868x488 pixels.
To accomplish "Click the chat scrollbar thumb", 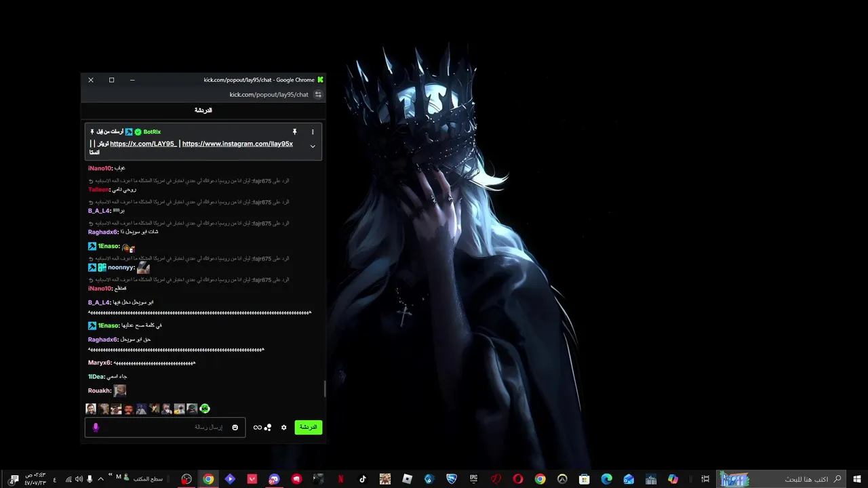I will 325,389.
